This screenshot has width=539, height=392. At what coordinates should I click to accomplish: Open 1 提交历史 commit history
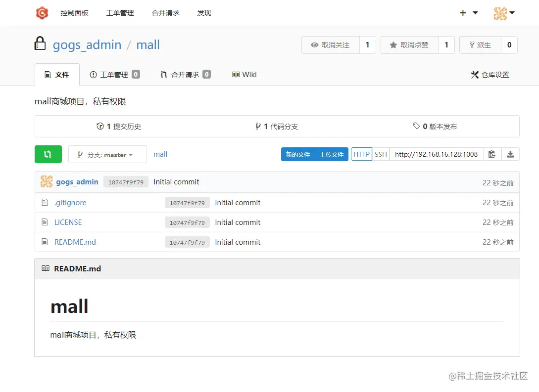tap(119, 127)
